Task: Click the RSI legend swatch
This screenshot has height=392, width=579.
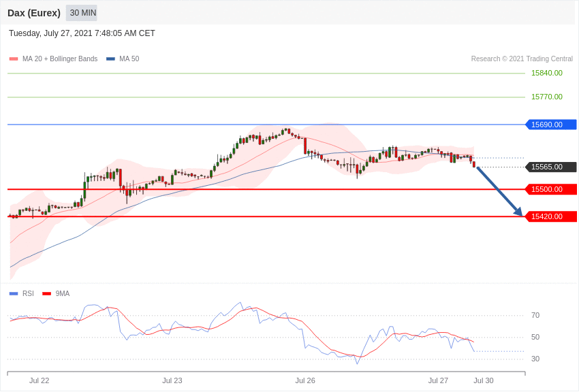Action: 14,293
